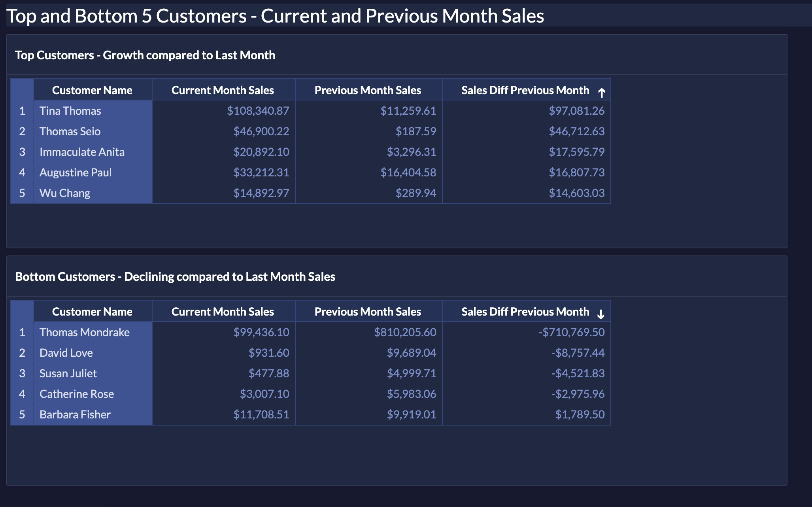Click Previous Month Sales header in top table
Image resolution: width=812 pixels, height=507 pixels.
[x=368, y=90]
